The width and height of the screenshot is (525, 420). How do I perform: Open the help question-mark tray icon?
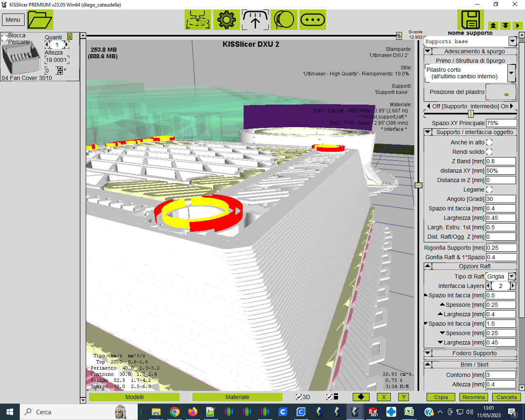click(x=429, y=412)
